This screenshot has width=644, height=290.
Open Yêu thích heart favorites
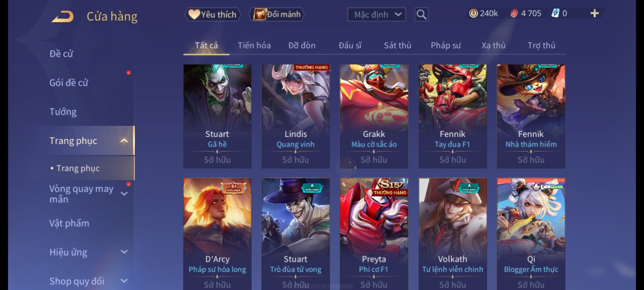coord(213,15)
